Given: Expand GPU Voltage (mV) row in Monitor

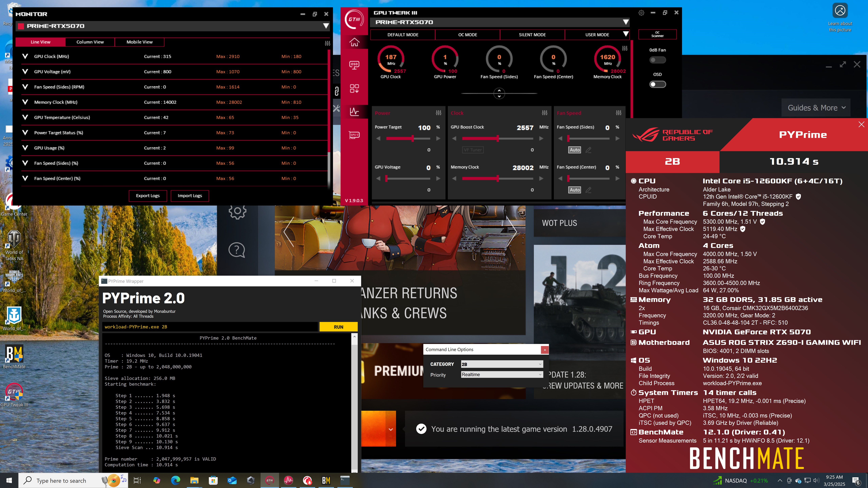Looking at the screenshot, I should pos(25,72).
